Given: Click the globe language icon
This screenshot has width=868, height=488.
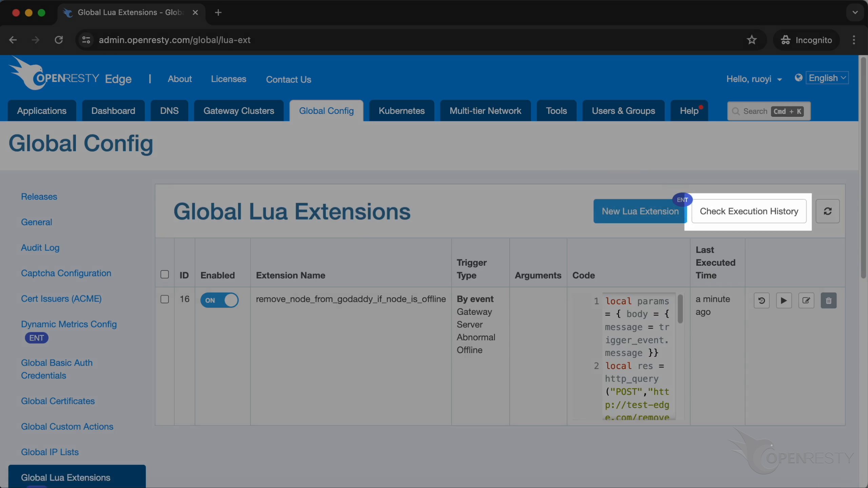Looking at the screenshot, I should point(798,78).
